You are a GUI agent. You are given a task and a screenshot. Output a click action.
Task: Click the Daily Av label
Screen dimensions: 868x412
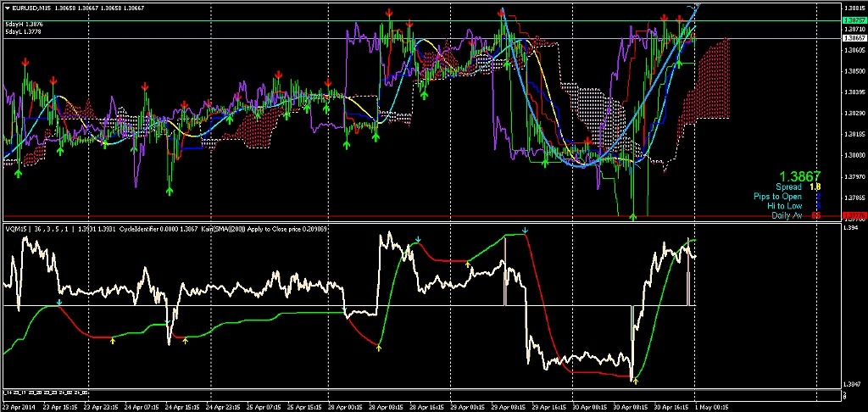pos(787,215)
